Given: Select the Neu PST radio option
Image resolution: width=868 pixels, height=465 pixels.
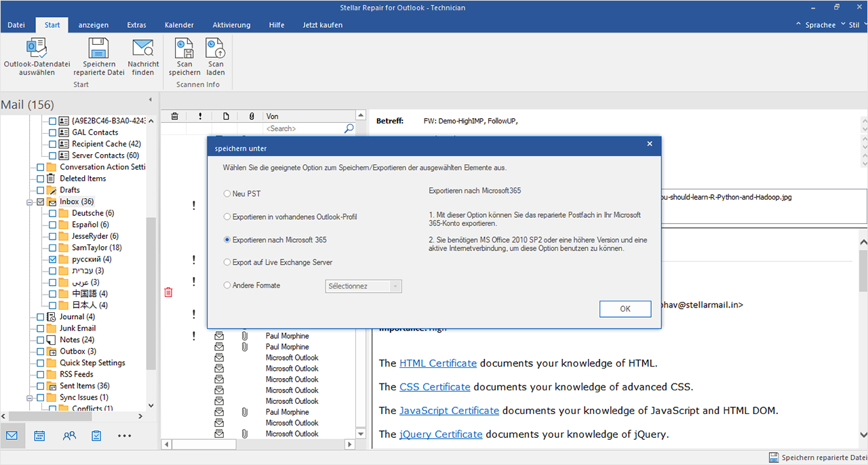Looking at the screenshot, I should pos(227,193).
